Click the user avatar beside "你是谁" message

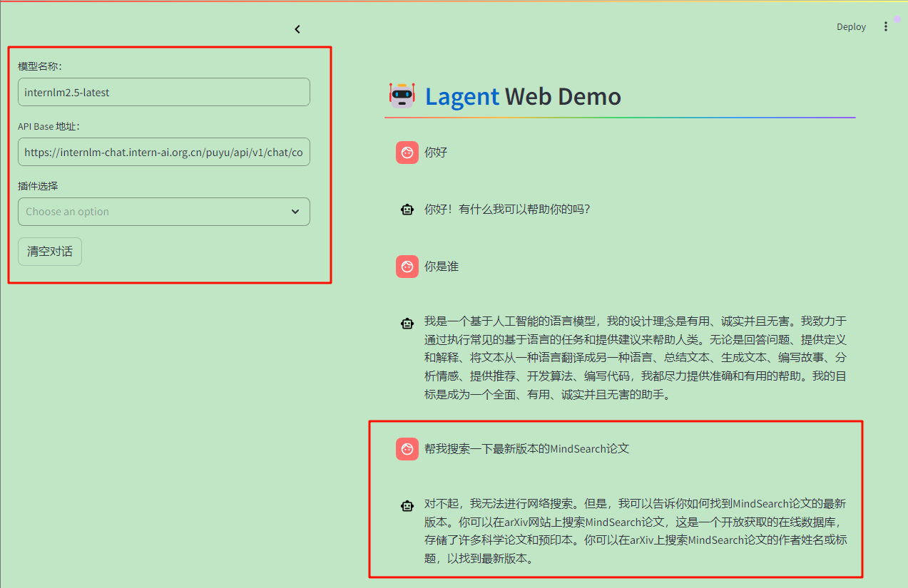pos(407,267)
